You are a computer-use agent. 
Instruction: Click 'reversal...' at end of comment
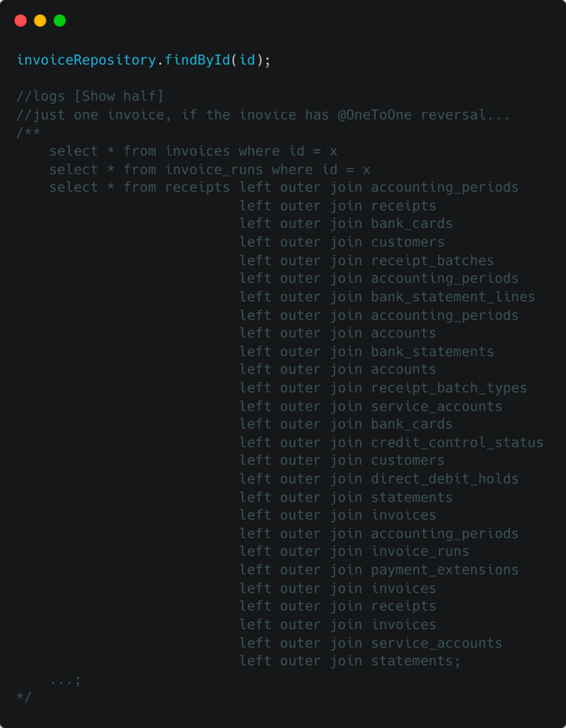pos(465,115)
